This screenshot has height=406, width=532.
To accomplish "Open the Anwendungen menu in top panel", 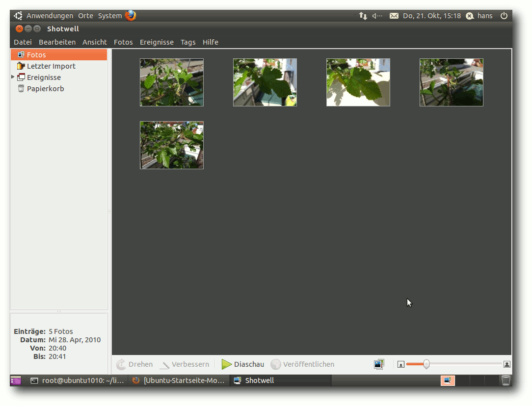I will click(50, 16).
